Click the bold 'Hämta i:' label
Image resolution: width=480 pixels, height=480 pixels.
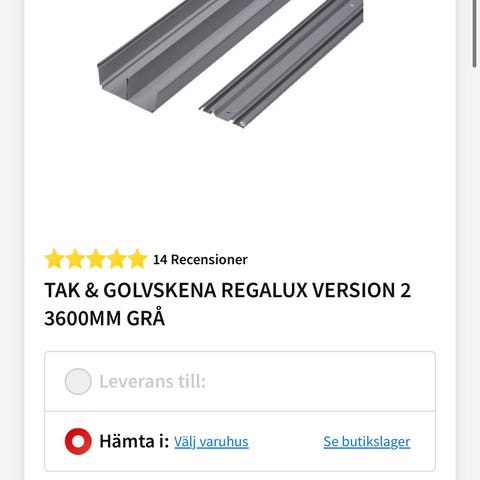(x=134, y=441)
